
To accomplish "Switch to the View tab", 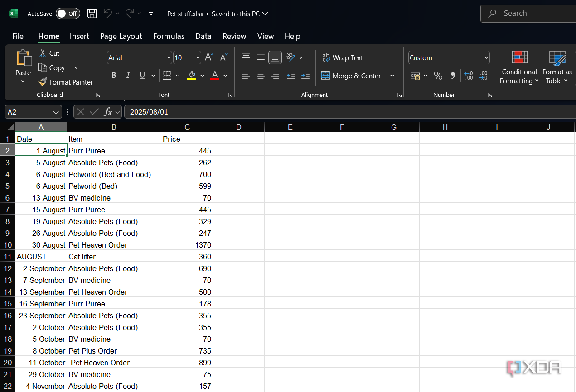I will tap(266, 36).
